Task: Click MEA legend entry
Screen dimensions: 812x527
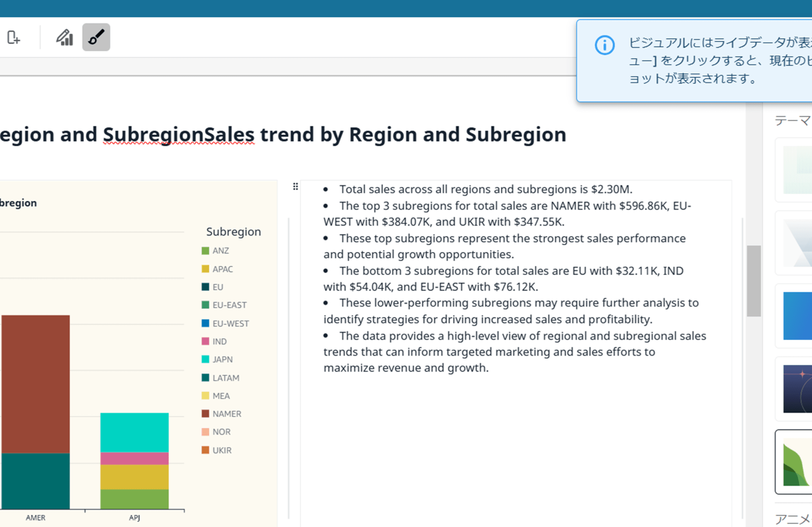Action: 216,396
